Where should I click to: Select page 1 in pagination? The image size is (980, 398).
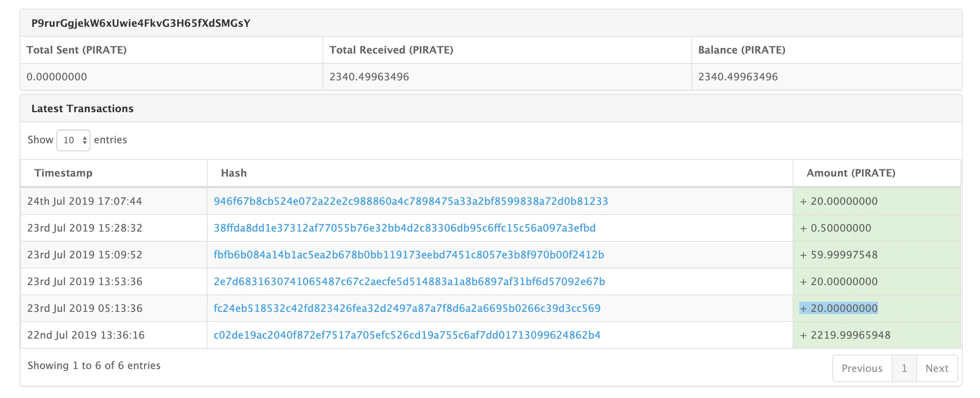coord(904,368)
